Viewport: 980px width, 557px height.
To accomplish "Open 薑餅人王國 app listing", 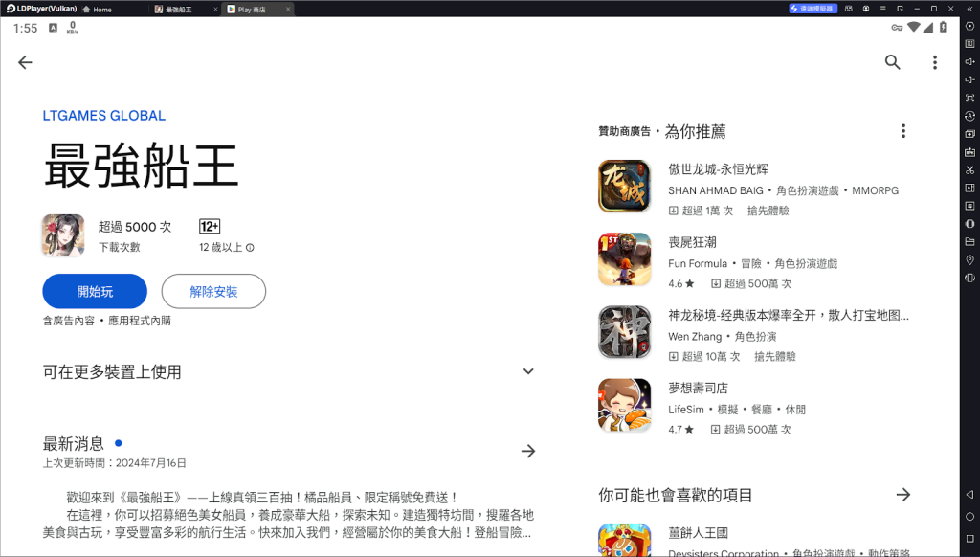I will 754,542.
